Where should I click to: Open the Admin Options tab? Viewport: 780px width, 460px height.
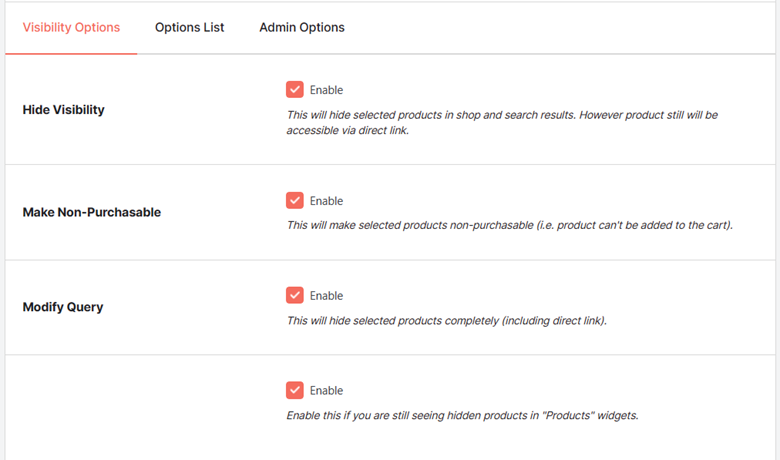point(301,27)
